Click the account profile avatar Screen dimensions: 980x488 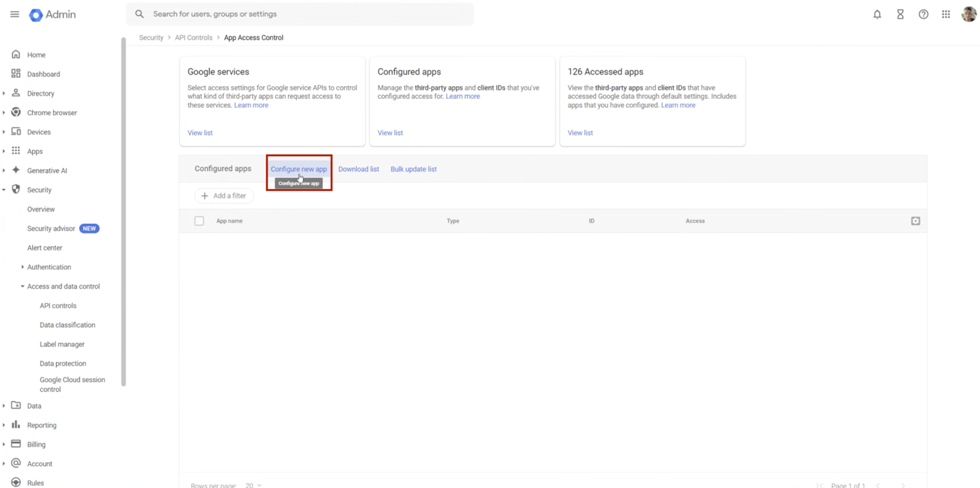pos(968,14)
